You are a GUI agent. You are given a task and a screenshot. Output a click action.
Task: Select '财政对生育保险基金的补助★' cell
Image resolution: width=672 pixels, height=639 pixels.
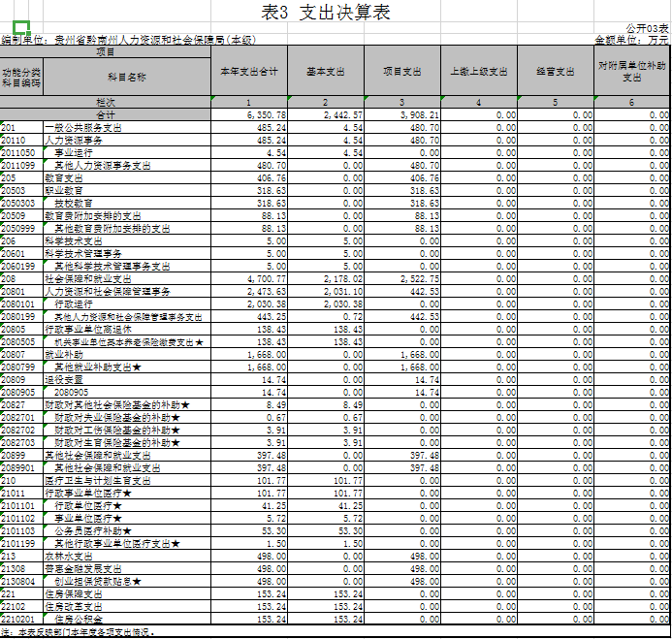[x=127, y=443]
